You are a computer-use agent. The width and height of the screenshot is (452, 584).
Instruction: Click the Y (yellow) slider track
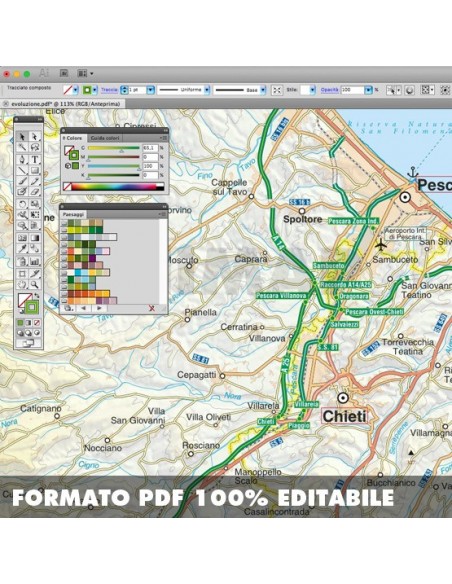pyautogui.click(x=114, y=166)
